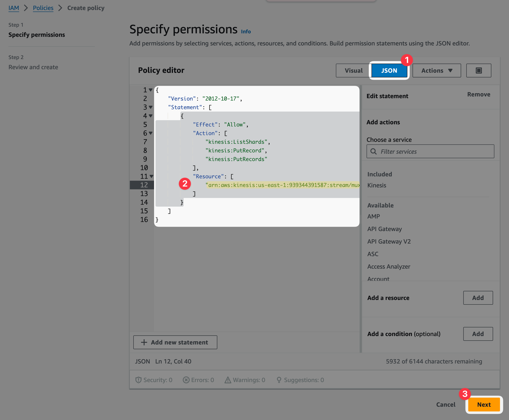Image resolution: width=509 pixels, height=420 pixels.
Task: Click the vertical divider beside the code editor
Action: 361,219
